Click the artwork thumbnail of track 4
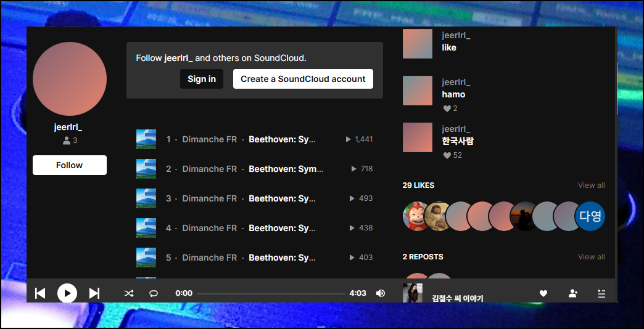 coord(146,228)
